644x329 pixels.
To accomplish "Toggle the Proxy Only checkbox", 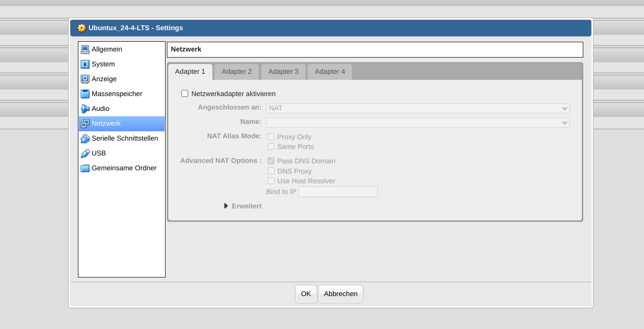I will (x=271, y=137).
